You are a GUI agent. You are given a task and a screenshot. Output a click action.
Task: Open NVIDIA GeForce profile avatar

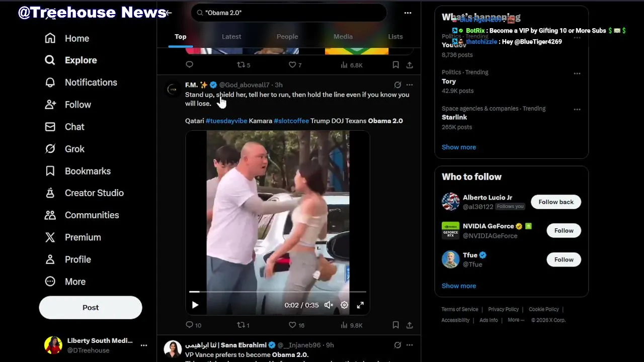(x=450, y=231)
